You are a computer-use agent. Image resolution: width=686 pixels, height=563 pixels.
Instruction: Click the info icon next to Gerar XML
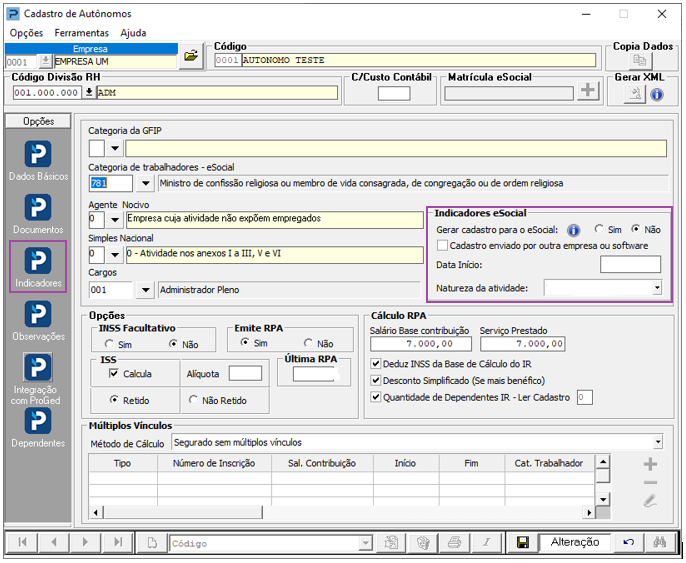657,94
